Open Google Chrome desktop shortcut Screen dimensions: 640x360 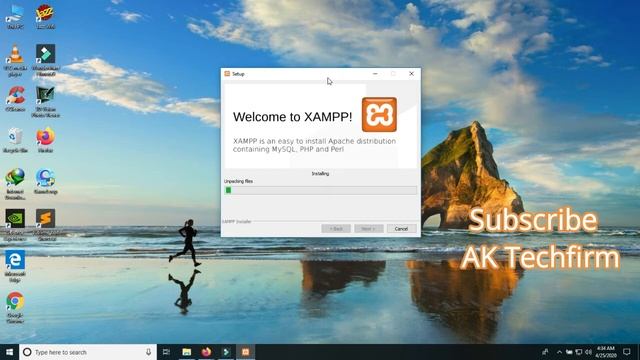(15, 307)
